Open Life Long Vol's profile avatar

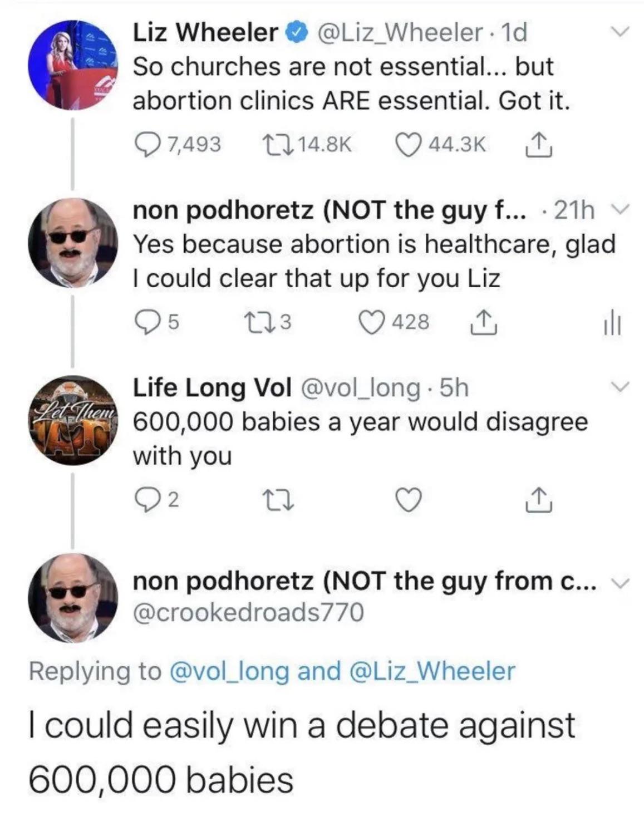[x=73, y=420]
